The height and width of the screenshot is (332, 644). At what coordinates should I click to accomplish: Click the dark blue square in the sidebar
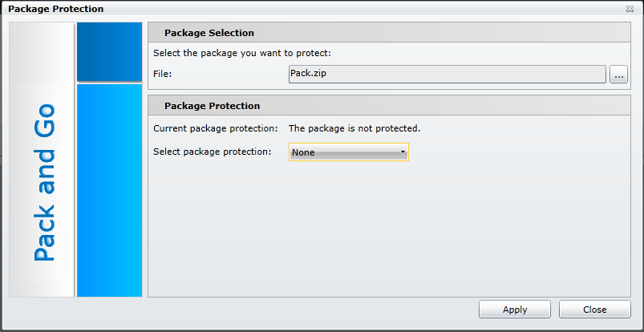[109, 51]
